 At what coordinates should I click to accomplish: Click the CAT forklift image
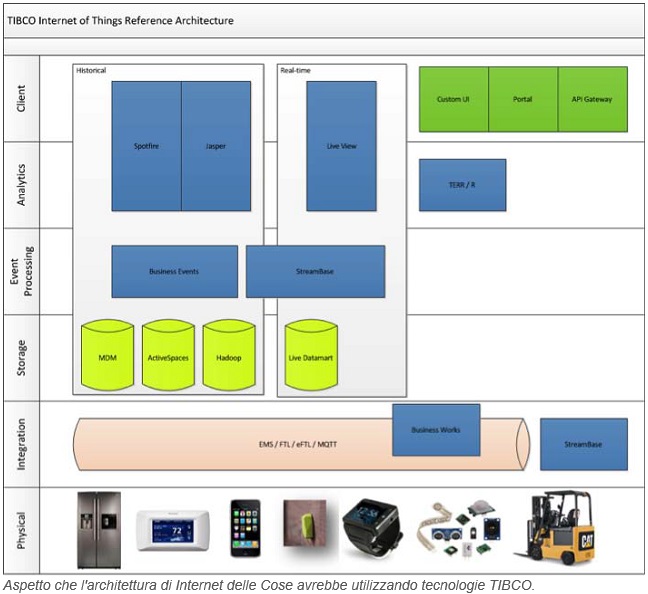click(554, 528)
